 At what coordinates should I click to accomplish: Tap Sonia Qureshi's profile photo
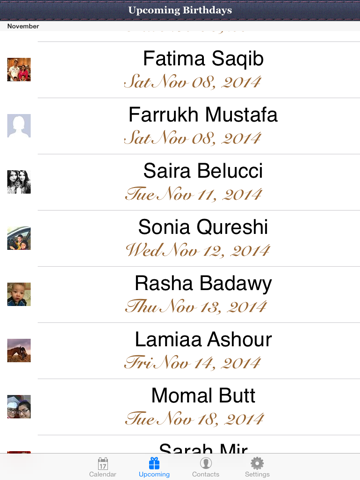tap(19, 238)
